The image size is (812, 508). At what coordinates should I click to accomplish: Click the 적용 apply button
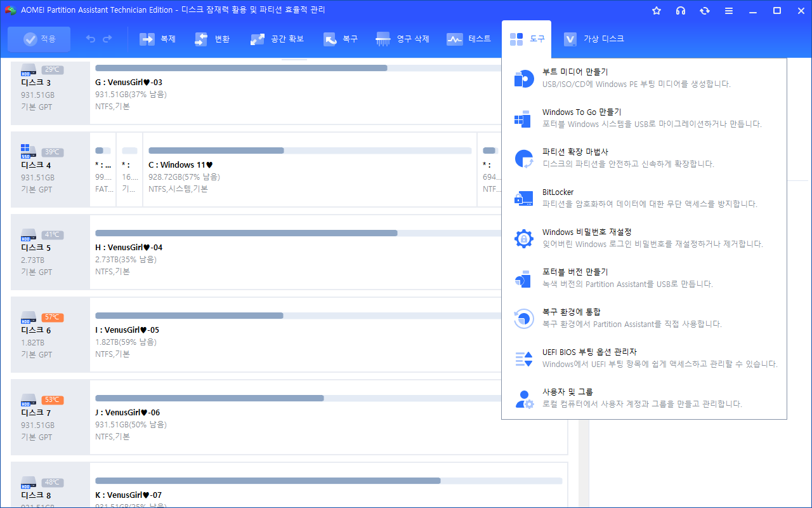pyautogui.click(x=39, y=39)
